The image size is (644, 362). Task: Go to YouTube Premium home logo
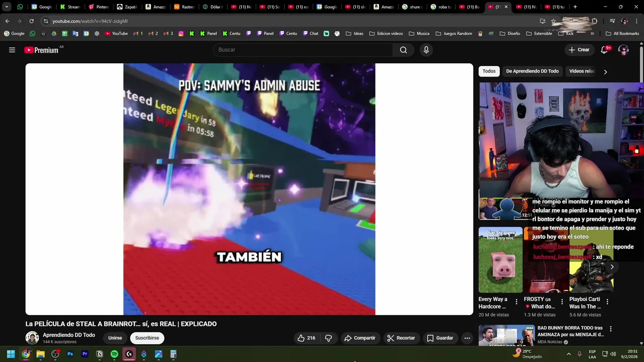42,50
